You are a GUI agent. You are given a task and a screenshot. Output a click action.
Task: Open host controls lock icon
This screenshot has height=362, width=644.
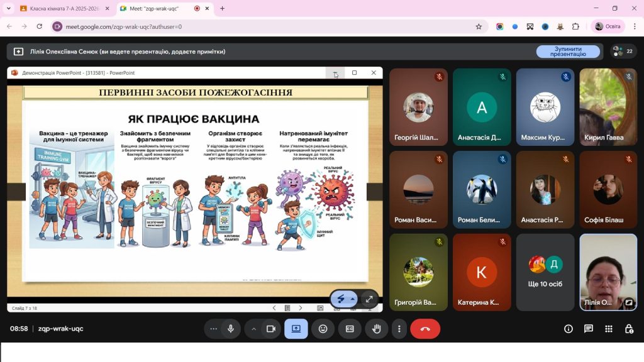coord(629,329)
